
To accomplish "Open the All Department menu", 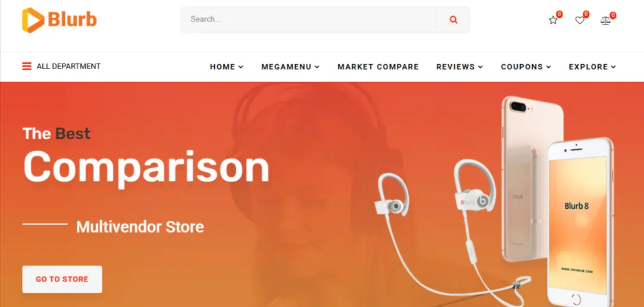I will click(61, 66).
